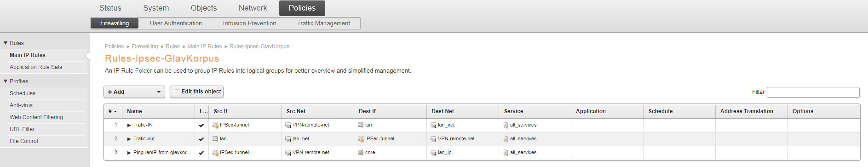The width and height of the screenshot is (868, 167).
Task: Open the Status main tab
Action: tap(110, 8)
